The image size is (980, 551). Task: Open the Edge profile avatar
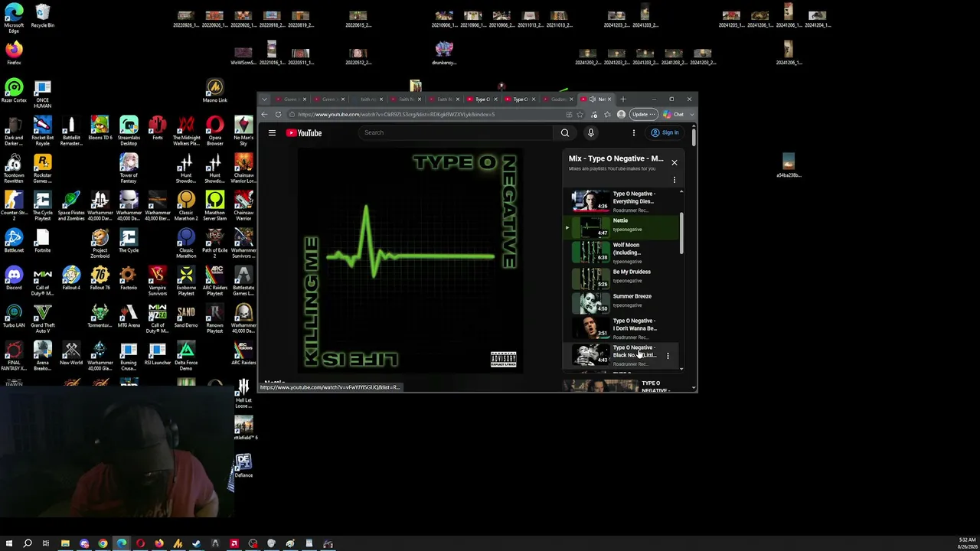pyautogui.click(x=621, y=114)
